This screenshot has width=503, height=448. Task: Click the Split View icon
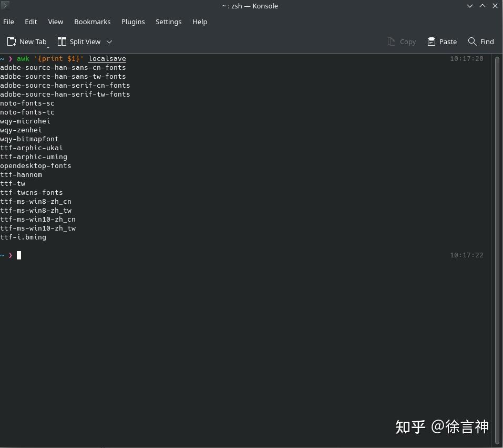pos(61,41)
